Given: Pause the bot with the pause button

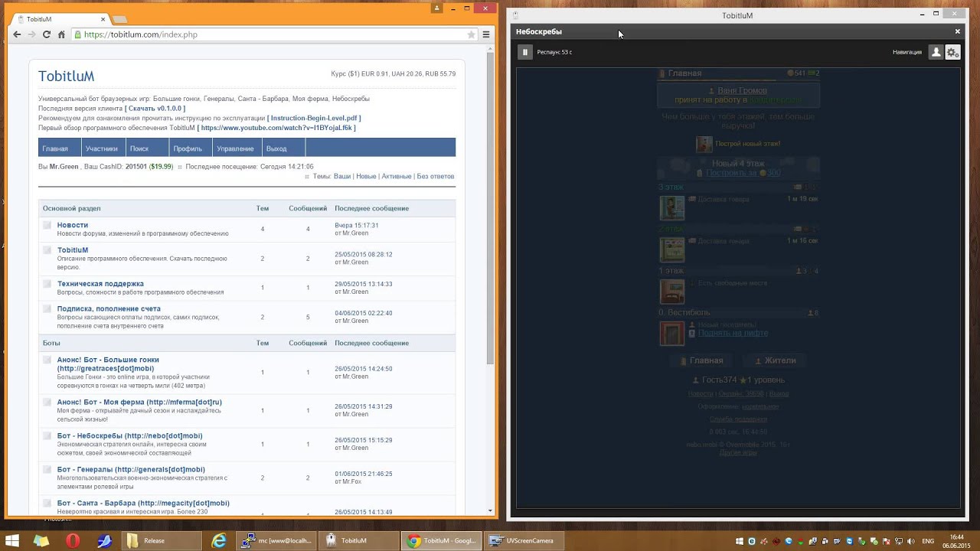Looking at the screenshot, I should [524, 52].
